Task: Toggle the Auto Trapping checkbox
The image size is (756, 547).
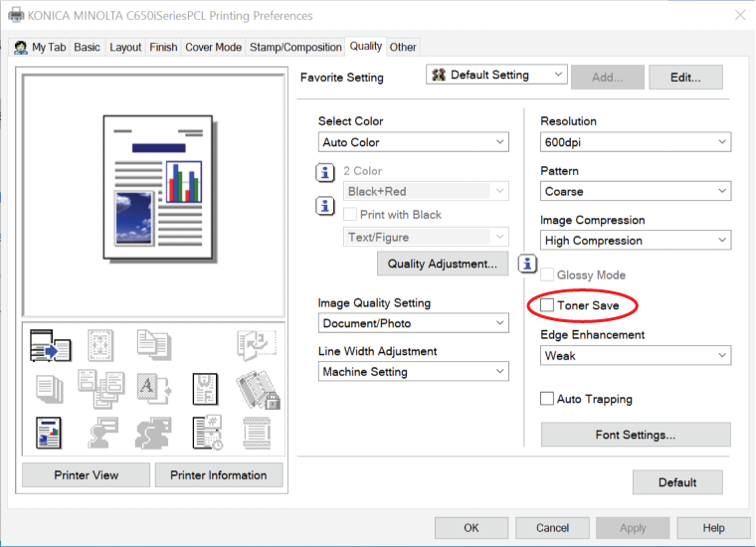Action: [x=547, y=399]
